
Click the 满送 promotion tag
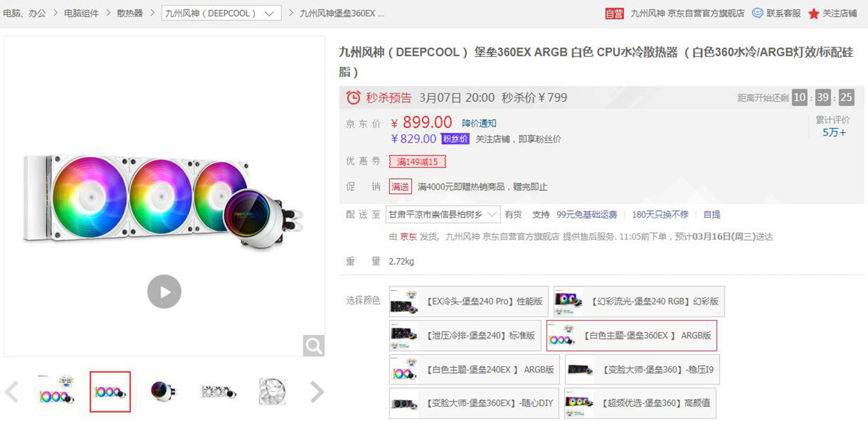[x=400, y=186]
